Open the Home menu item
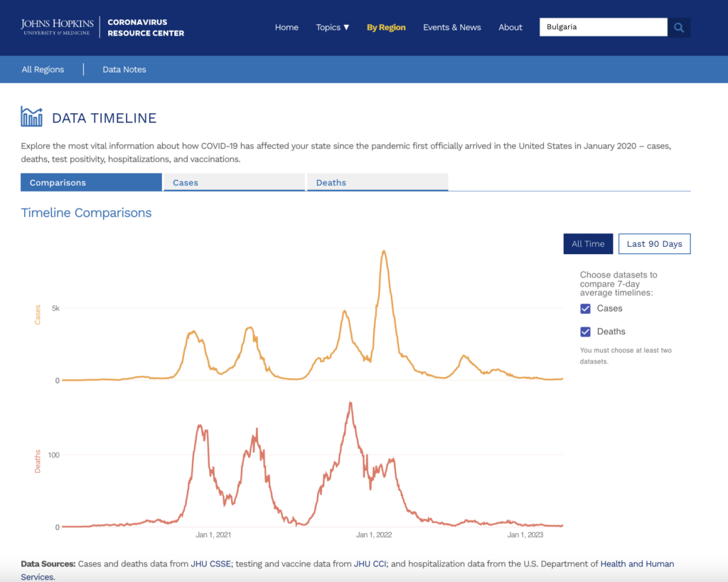 [287, 28]
